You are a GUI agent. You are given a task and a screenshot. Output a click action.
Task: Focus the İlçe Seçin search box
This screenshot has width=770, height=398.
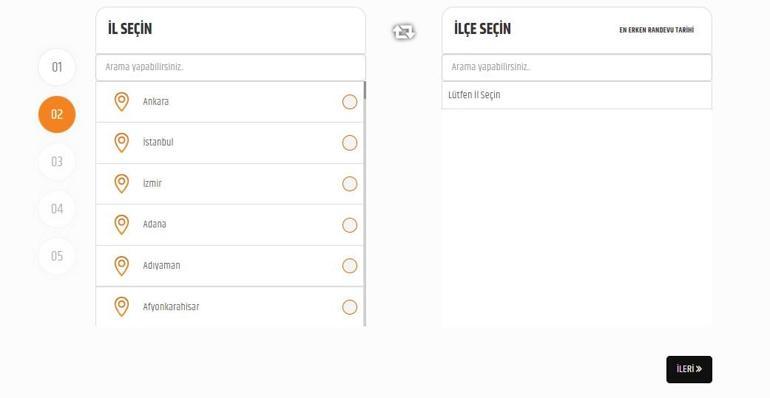pyautogui.click(x=577, y=67)
